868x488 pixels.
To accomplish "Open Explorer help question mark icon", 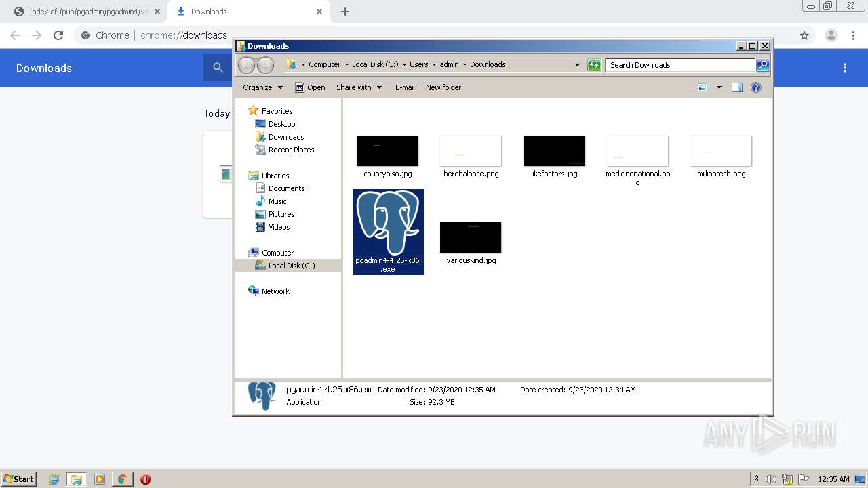I will tap(756, 87).
